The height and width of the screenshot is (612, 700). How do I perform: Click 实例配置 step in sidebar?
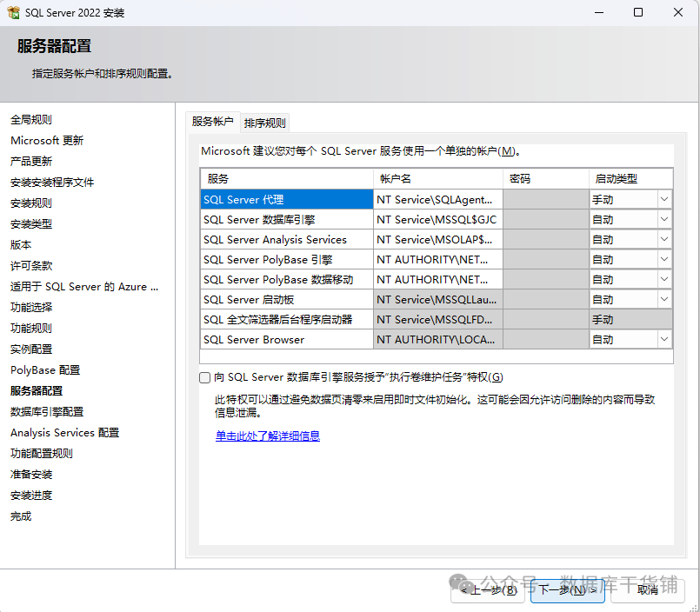(31, 349)
